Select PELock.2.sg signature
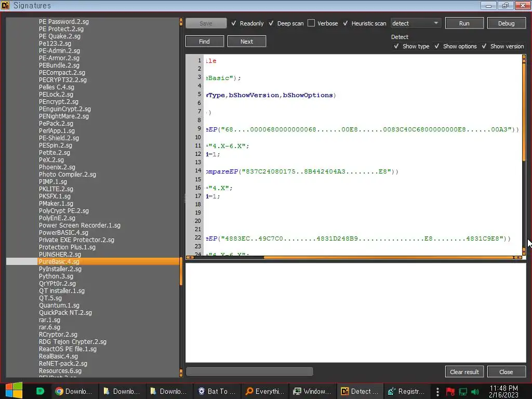Viewport: 532px width, 399px height. click(x=56, y=95)
